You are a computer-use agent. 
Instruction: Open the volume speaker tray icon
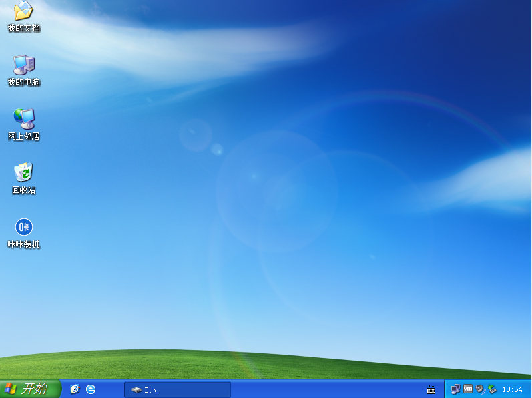tap(480, 389)
